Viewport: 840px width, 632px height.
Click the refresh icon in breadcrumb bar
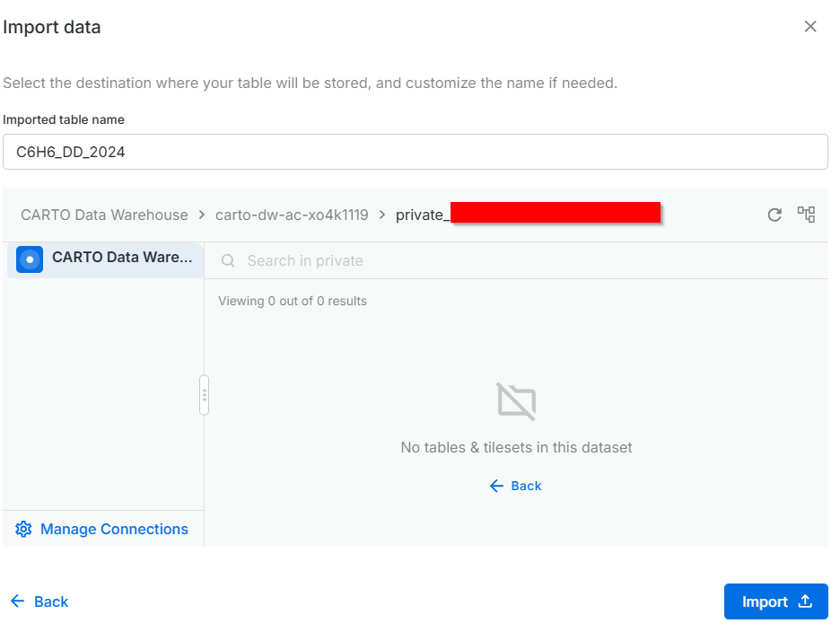pos(774,215)
